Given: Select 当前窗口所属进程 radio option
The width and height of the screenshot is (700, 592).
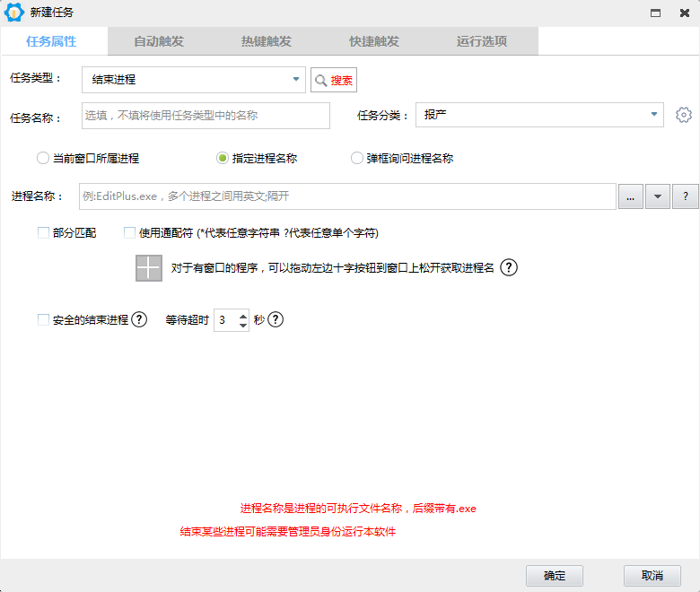Looking at the screenshot, I should 42,158.
